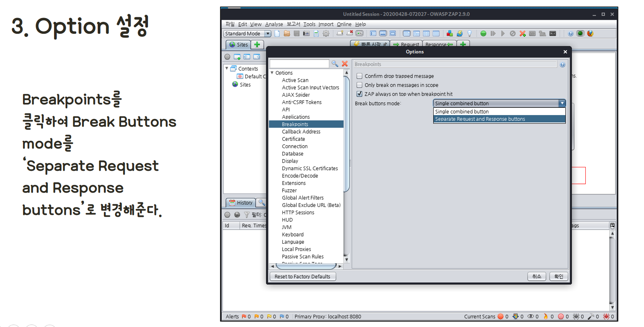644x327 pixels.
Task: Click the flame active scan icon in status bar
Action: coord(545,317)
